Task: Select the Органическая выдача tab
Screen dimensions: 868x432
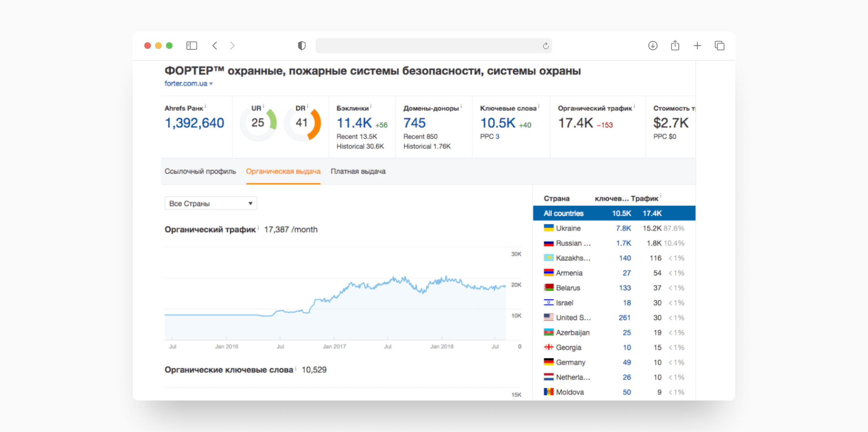Action: pos(283,171)
